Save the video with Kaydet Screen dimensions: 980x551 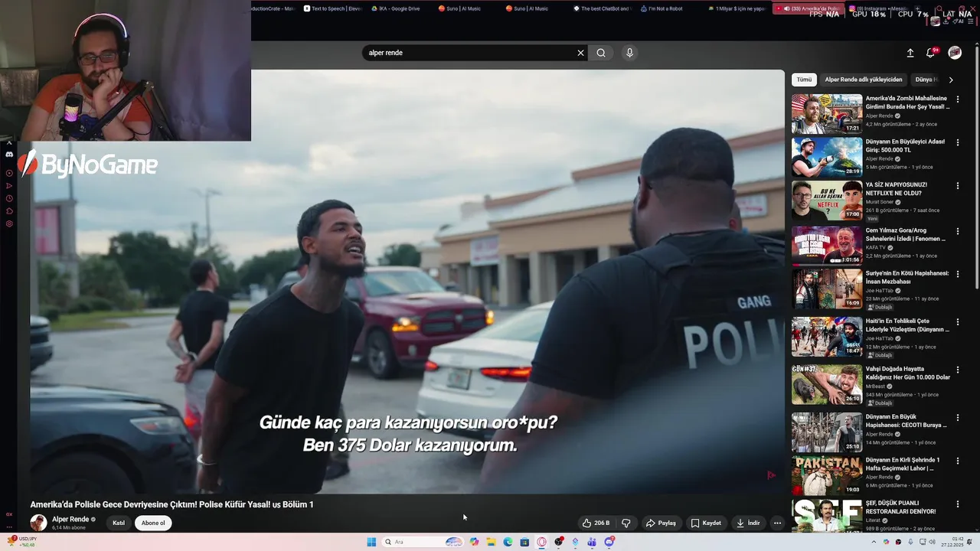[706, 523]
